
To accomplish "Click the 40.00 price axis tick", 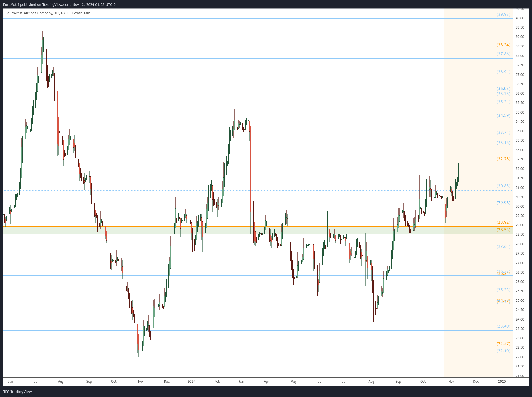I will pos(520,18).
